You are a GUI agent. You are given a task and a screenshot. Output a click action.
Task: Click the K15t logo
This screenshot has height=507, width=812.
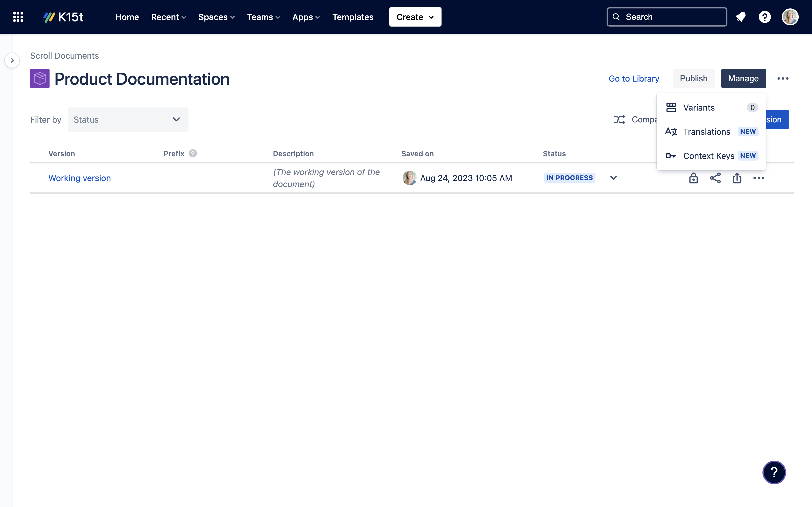63,17
